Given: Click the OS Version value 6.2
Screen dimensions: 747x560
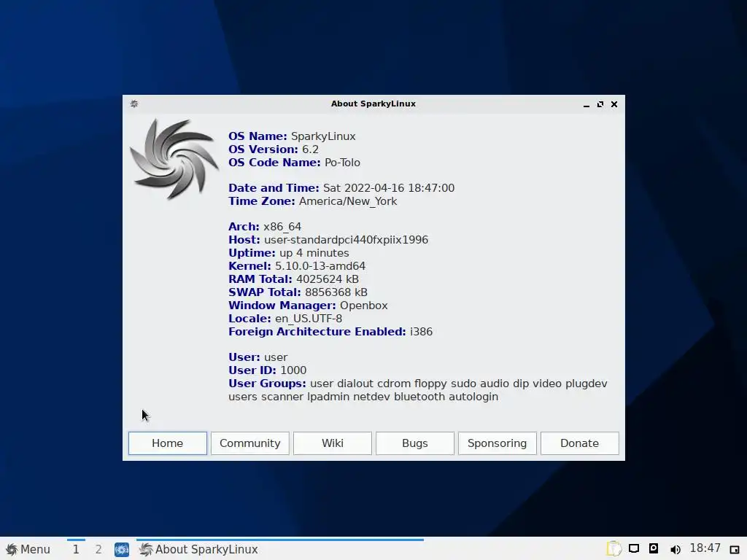Looking at the screenshot, I should [310, 149].
